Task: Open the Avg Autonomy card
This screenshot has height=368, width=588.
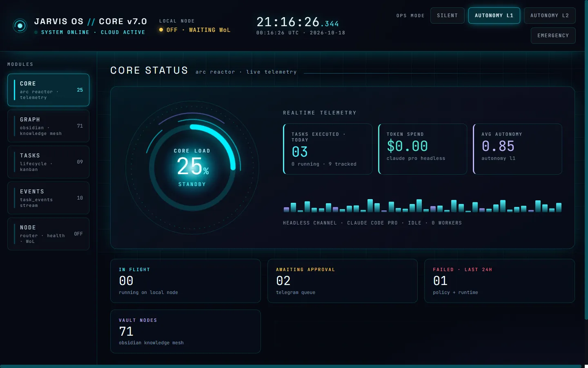Action: [517, 149]
